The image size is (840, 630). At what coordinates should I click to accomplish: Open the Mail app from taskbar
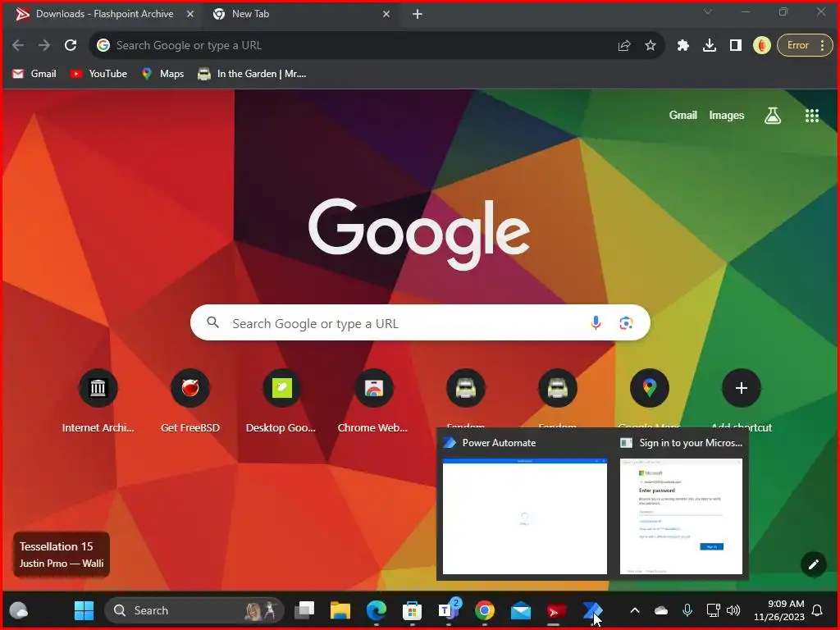(x=520, y=610)
